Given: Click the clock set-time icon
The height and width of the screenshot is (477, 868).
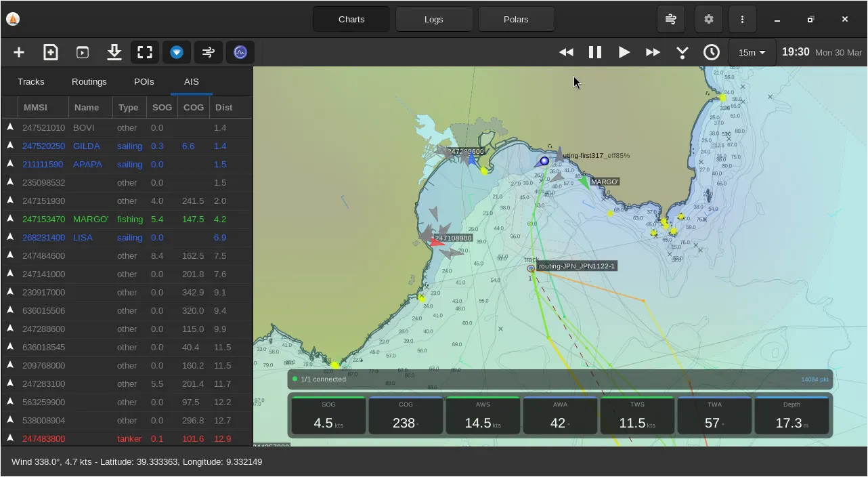Looking at the screenshot, I should (x=712, y=52).
